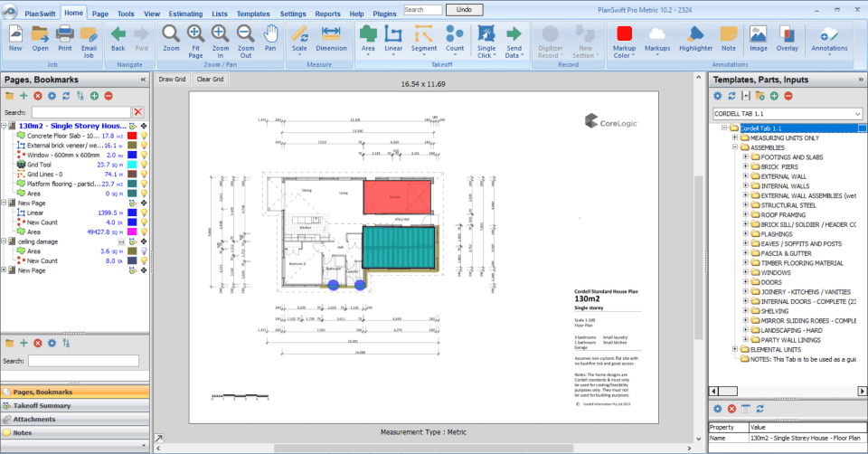Open the Attachments panel section

click(75, 419)
